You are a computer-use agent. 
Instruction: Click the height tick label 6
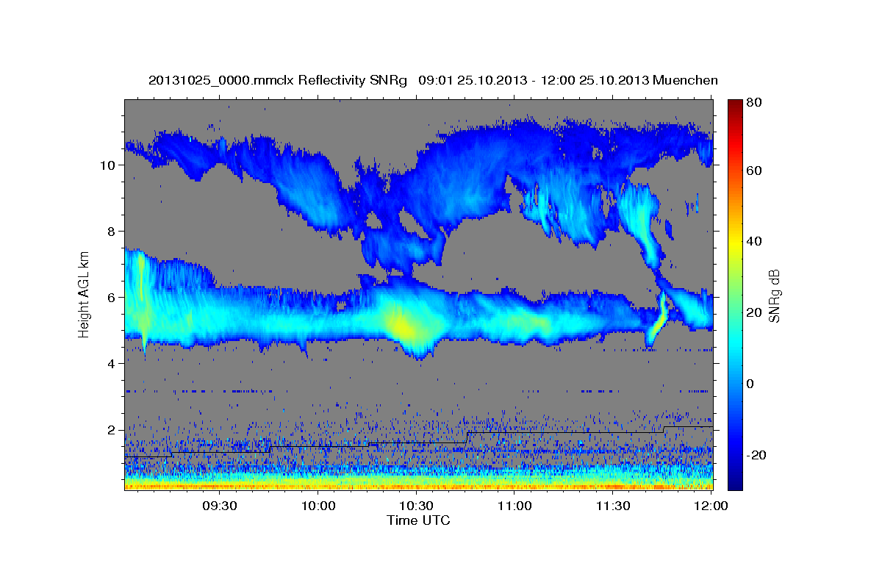coord(110,298)
